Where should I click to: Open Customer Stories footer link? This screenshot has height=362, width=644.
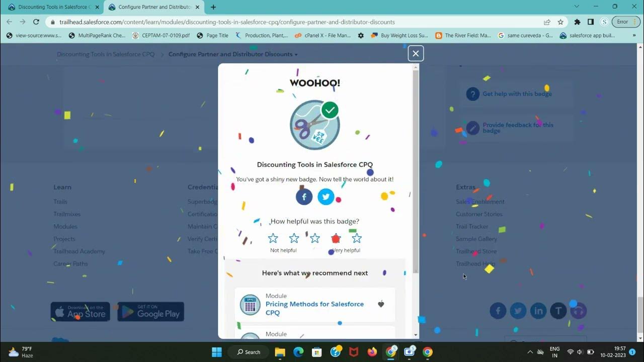[479, 214]
